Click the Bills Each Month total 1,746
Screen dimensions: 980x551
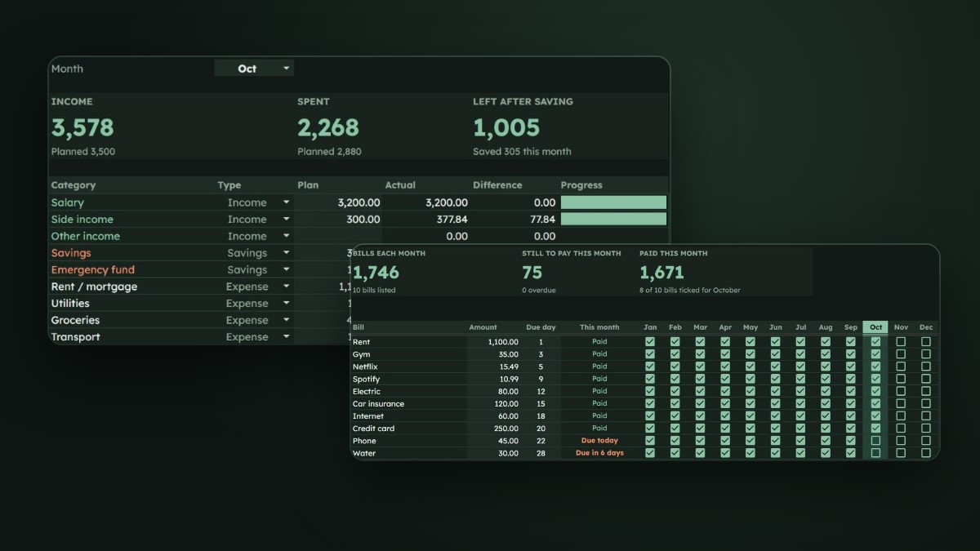375,273
